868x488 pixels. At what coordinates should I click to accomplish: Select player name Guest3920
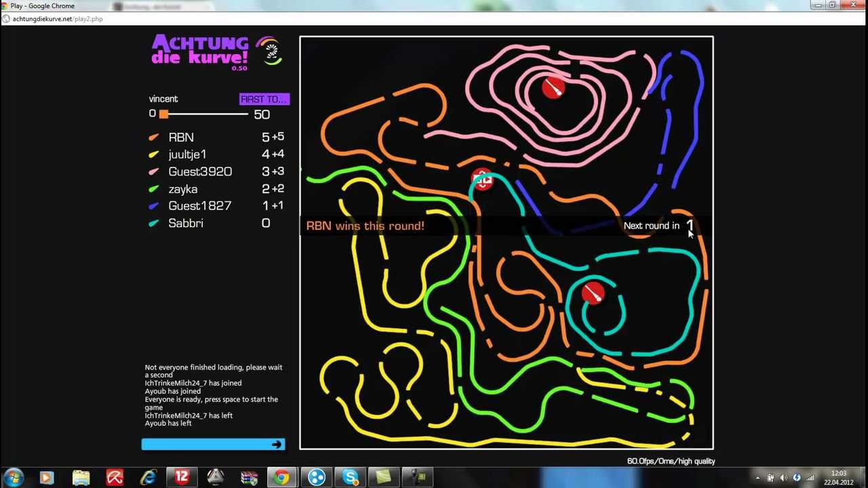pyautogui.click(x=200, y=171)
